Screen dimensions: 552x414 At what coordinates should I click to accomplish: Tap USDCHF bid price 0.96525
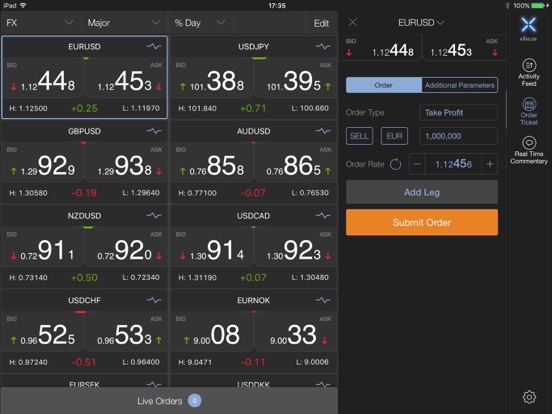click(44, 332)
